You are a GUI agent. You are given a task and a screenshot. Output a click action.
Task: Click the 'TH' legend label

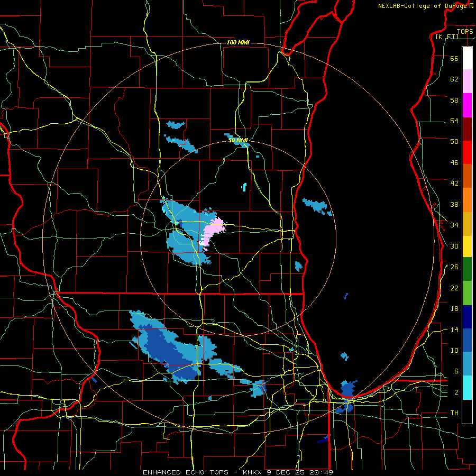pyautogui.click(x=454, y=413)
